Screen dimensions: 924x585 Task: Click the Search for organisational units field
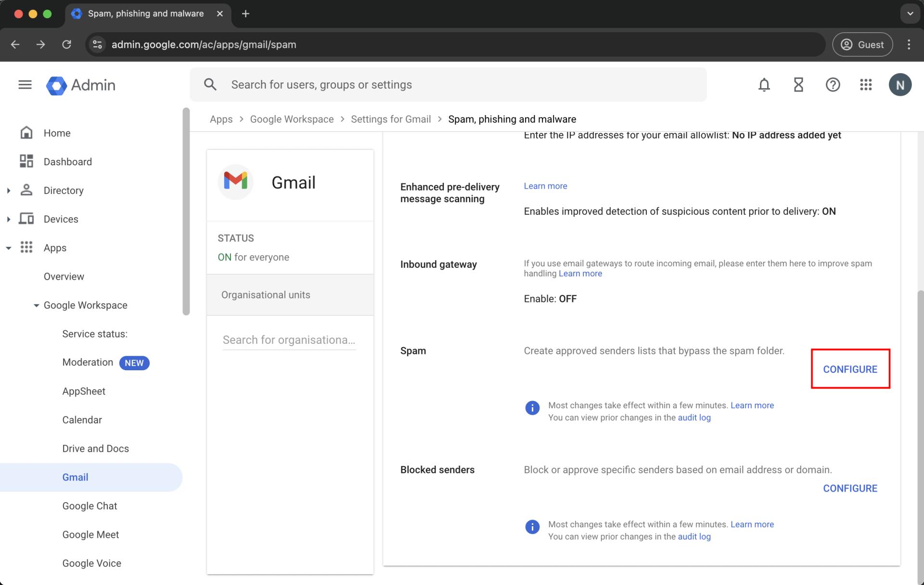(289, 340)
